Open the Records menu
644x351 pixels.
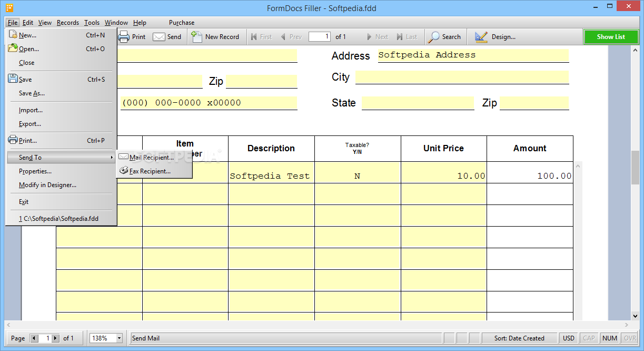tap(68, 23)
